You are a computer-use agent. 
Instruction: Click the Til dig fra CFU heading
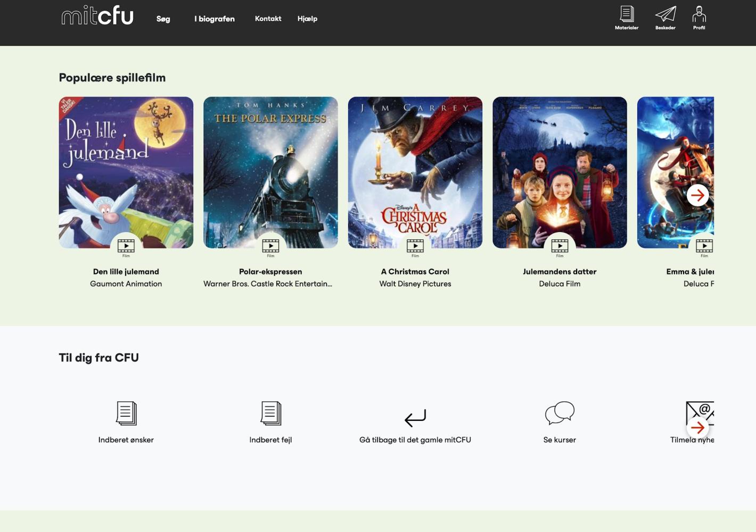[x=99, y=358]
